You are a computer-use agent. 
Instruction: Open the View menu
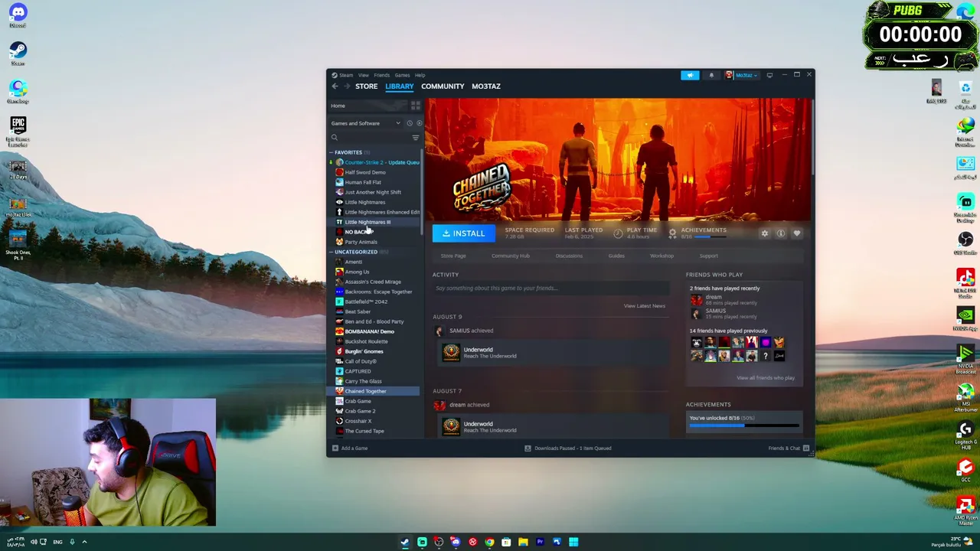tap(364, 75)
